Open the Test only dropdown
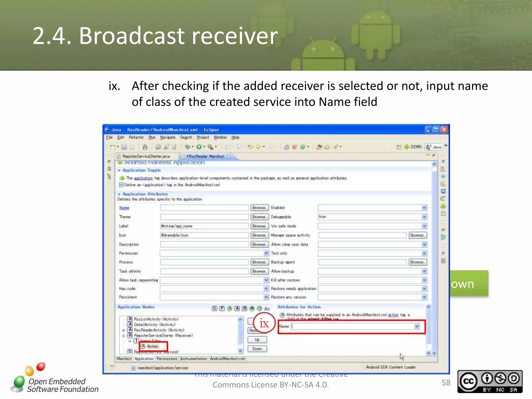532x399 pixels. click(x=424, y=253)
